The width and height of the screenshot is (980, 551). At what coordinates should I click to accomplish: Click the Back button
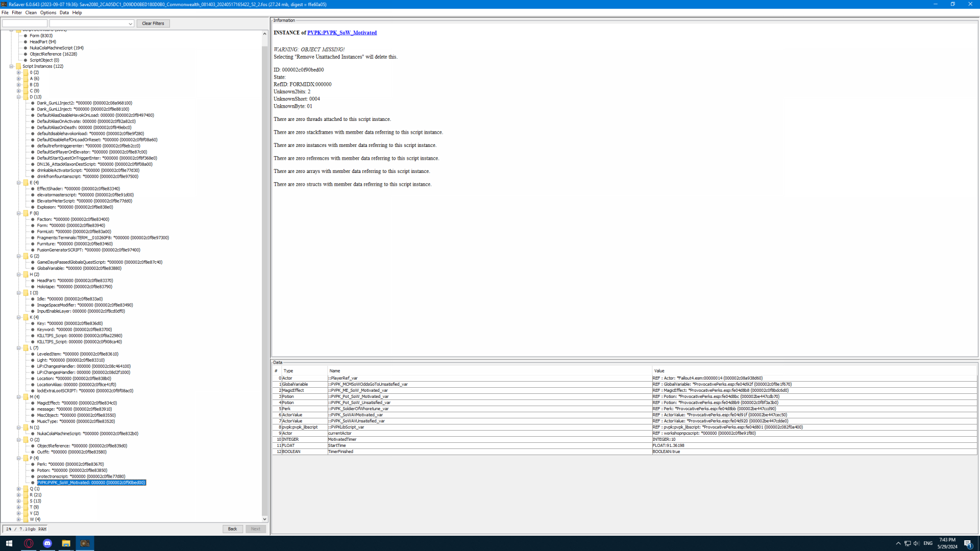point(232,529)
